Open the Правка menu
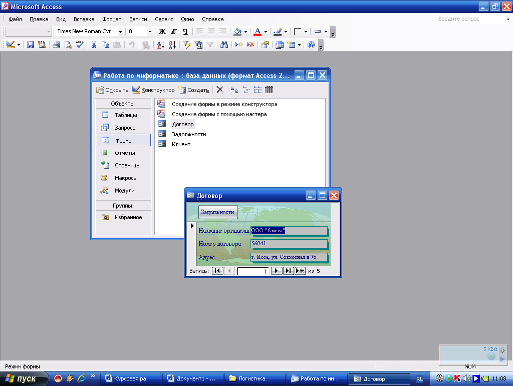The height and width of the screenshot is (386, 513). [39, 19]
